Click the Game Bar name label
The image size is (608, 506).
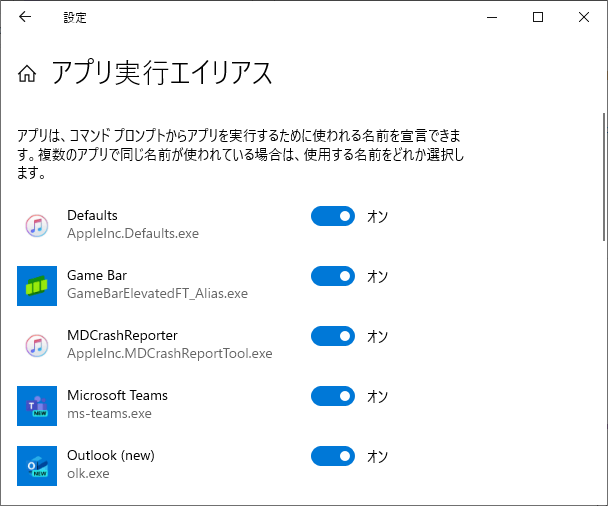[x=97, y=275]
